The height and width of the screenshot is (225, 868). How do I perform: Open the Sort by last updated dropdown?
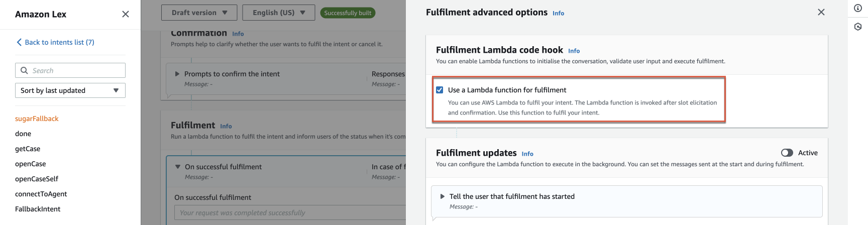point(70,90)
